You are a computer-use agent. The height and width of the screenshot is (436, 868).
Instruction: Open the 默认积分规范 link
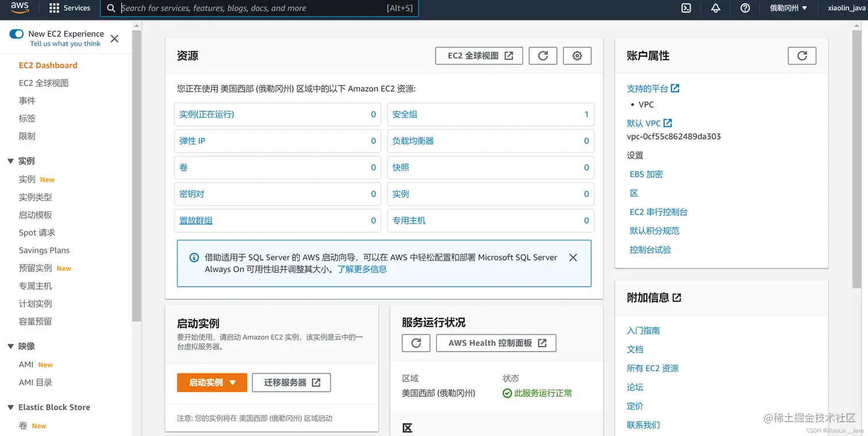point(654,231)
